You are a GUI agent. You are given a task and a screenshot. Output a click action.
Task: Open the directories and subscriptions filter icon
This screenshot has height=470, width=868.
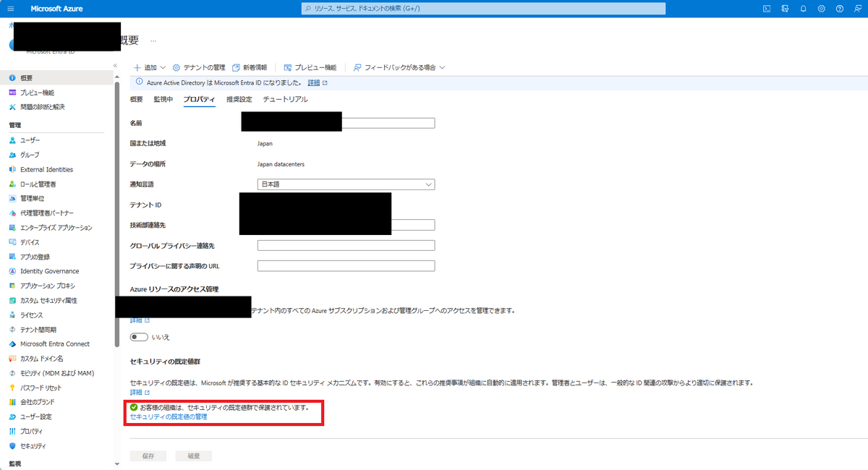[785, 9]
